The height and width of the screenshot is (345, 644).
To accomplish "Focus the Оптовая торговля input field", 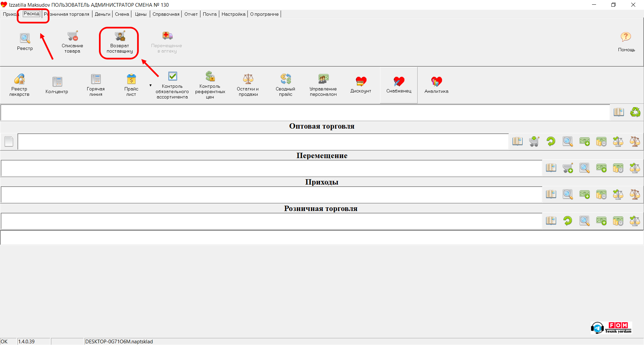I will click(263, 142).
